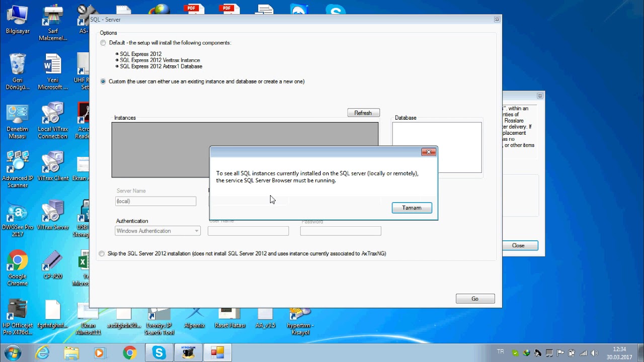
Task: Open Chrome from the taskbar
Action: pyautogui.click(x=129, y=353)
